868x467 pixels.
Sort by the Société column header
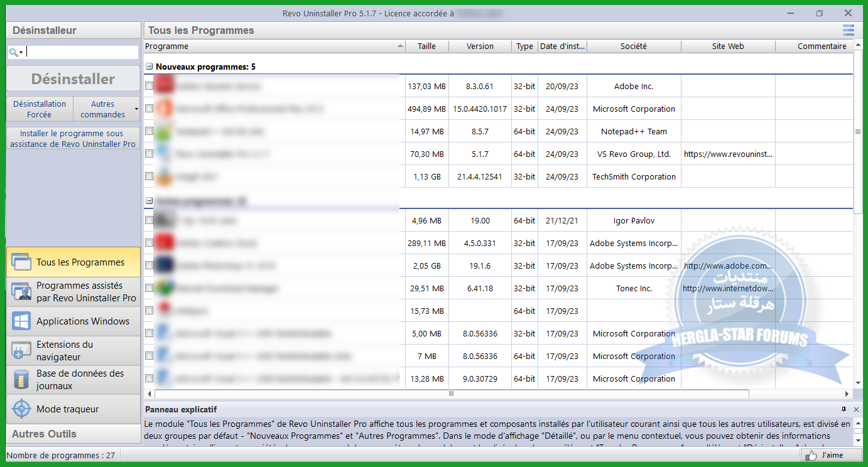(634, 46)
